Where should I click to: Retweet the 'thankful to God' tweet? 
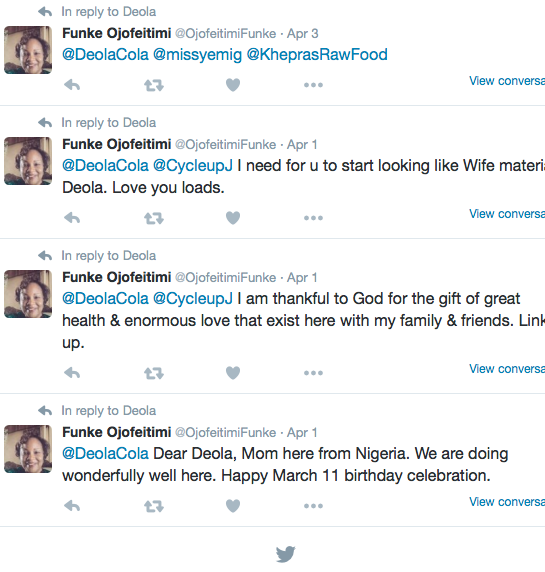point(154,374)
